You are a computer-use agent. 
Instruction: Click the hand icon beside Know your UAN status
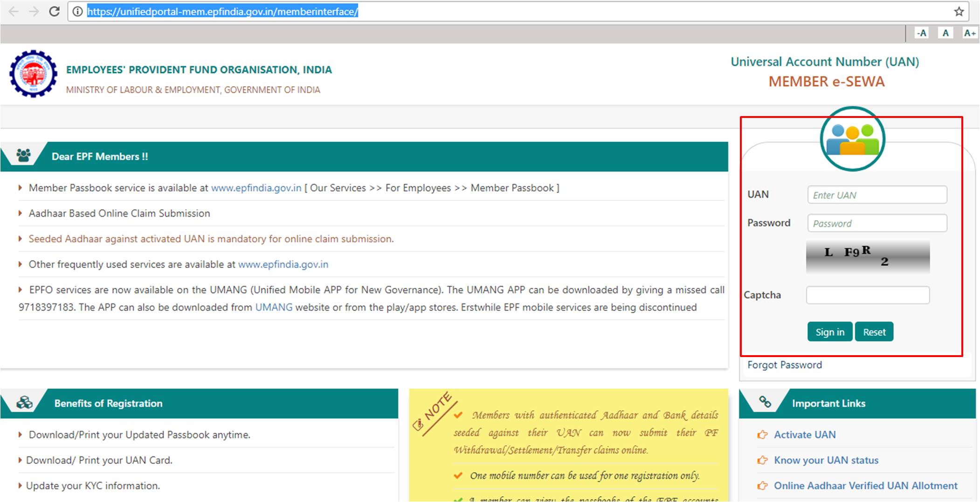[762, 460]
